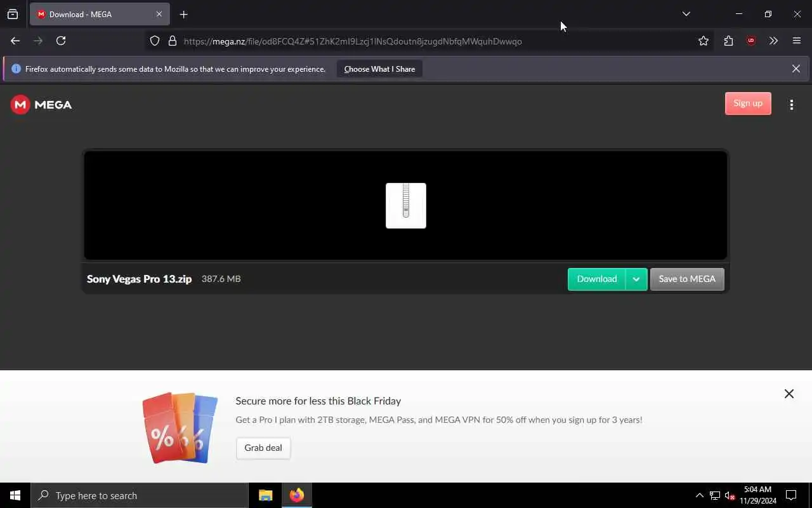Open the Firefox extensions puzzle icon

tap(728, 41)
